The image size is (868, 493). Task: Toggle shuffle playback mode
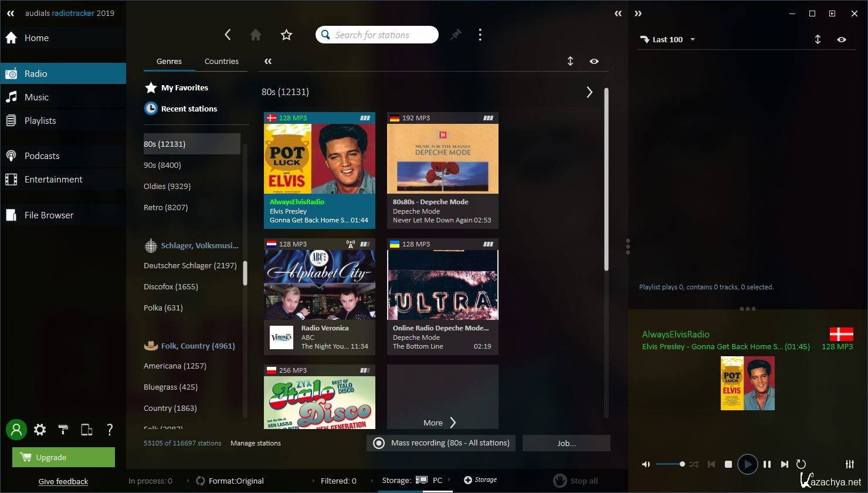pyautogui.click(x=694, y=464)
